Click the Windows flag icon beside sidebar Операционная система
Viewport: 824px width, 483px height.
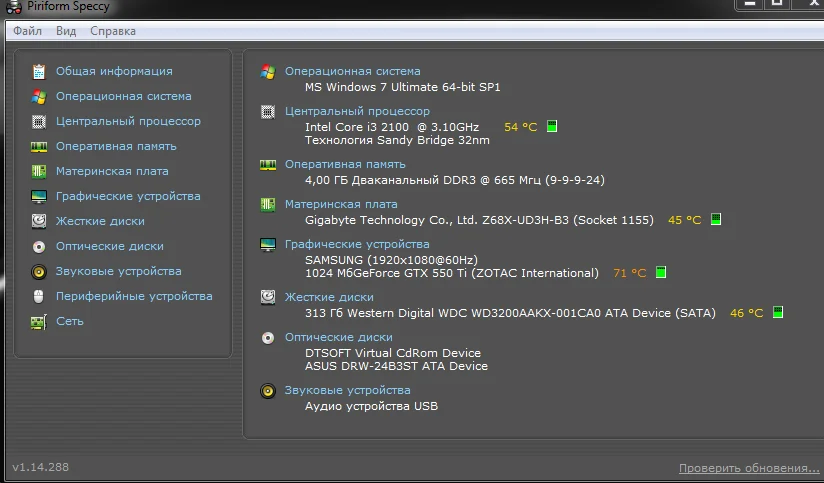tap(39, 97)
